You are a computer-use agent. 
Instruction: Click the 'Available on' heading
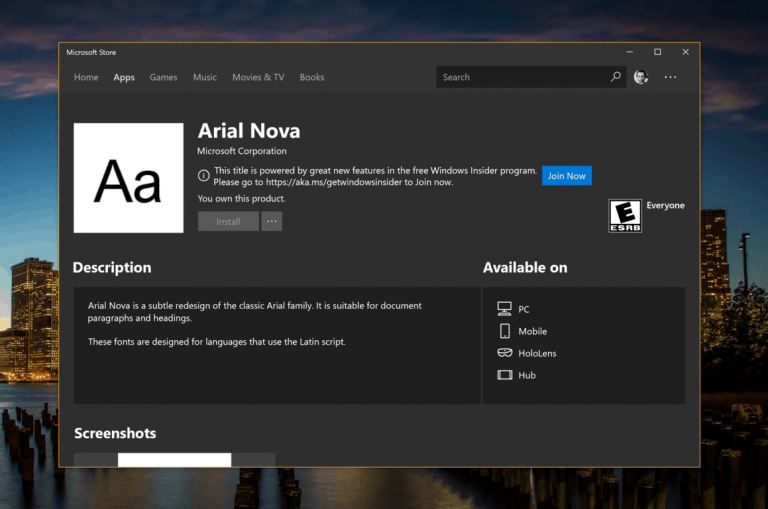(525, 267)
